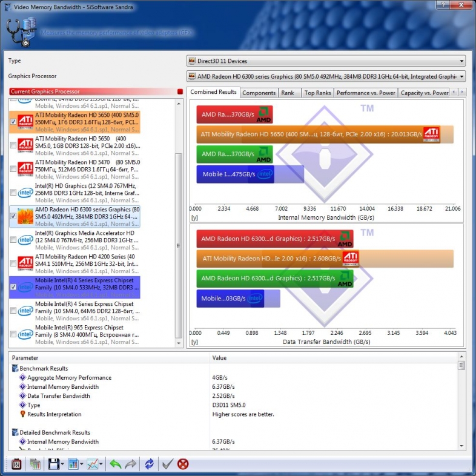Click the Results Interpretation lightbulb icon
This screenshot has height=476, width=476.
click(x=22, y=414)
